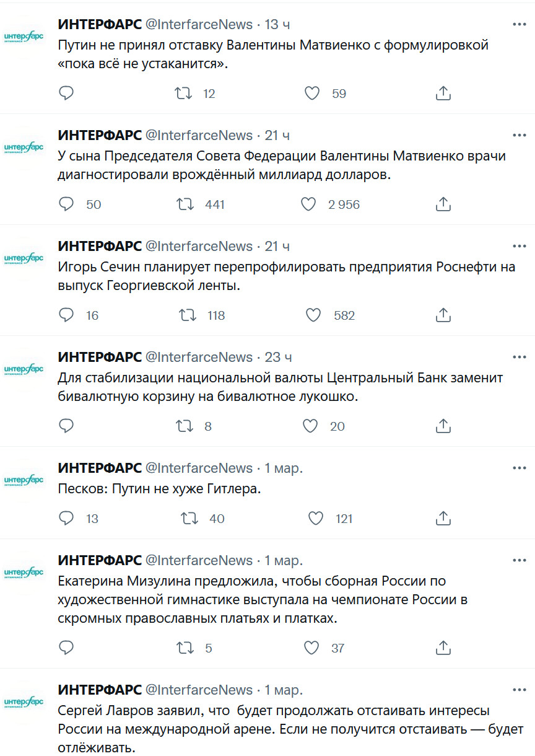Reply to the tweet with 50 comments

coord(66,204)
